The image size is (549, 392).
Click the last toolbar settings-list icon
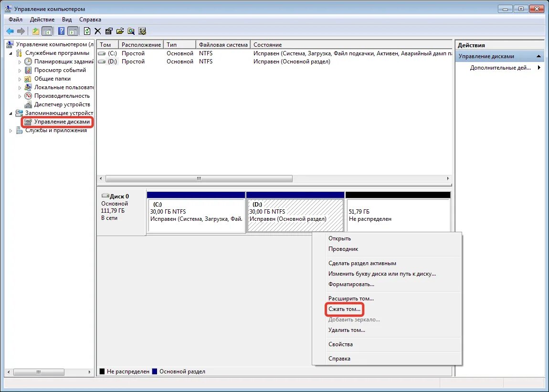[x=142, y=31]
